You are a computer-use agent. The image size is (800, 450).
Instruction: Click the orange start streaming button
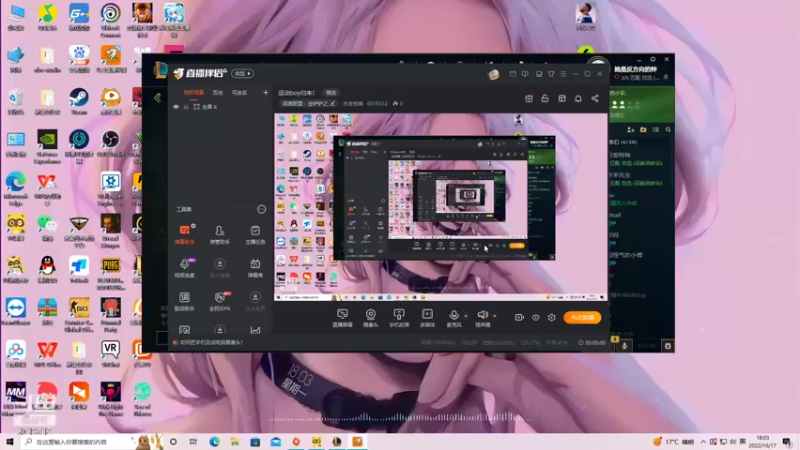click(582, 317)
